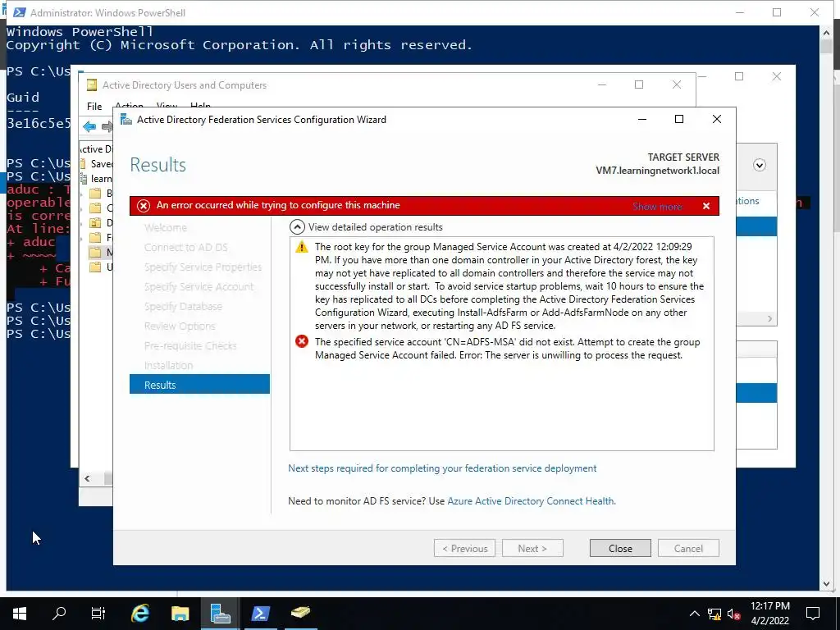Screen dimensions: 840x630
Task: Expand the circled chevron dropdown in the Server Manager window behind the wizard
Action: (759, 165)
